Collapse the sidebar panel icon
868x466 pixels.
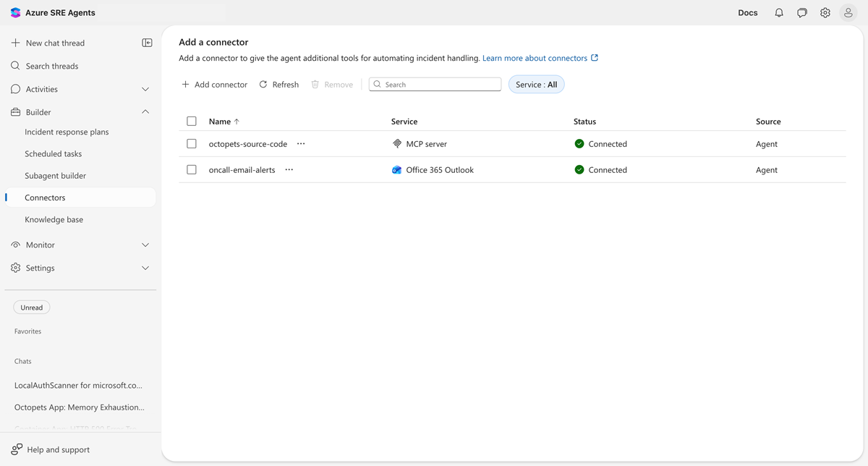tap(147, 43)
